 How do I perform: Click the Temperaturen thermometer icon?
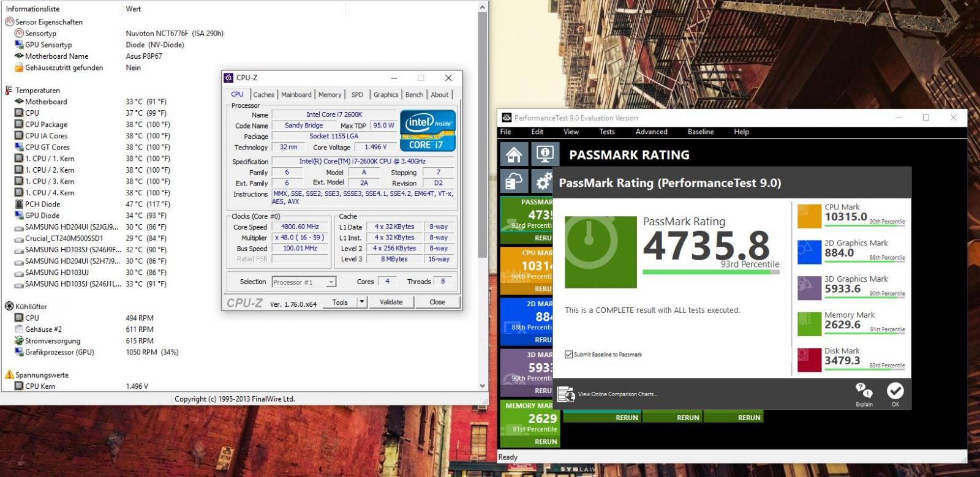[9, 90]
